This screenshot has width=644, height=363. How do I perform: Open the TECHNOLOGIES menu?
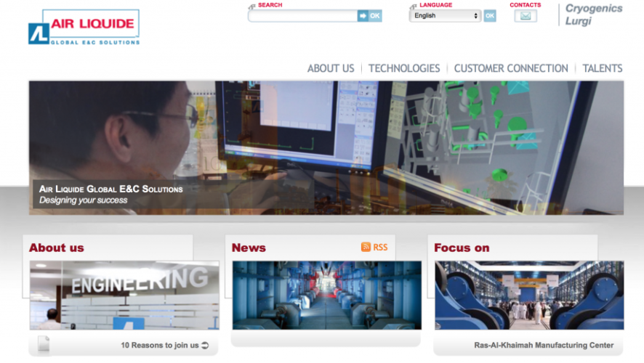[x=404, y=68]
